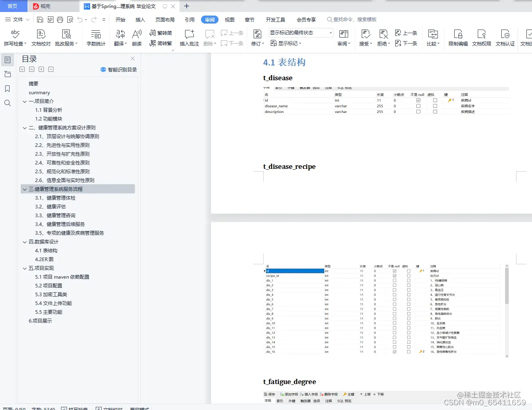This screenshot has width=532, height=410.
Task: Open the 显示标记 dropdown
Action: [x=286, y=44]
